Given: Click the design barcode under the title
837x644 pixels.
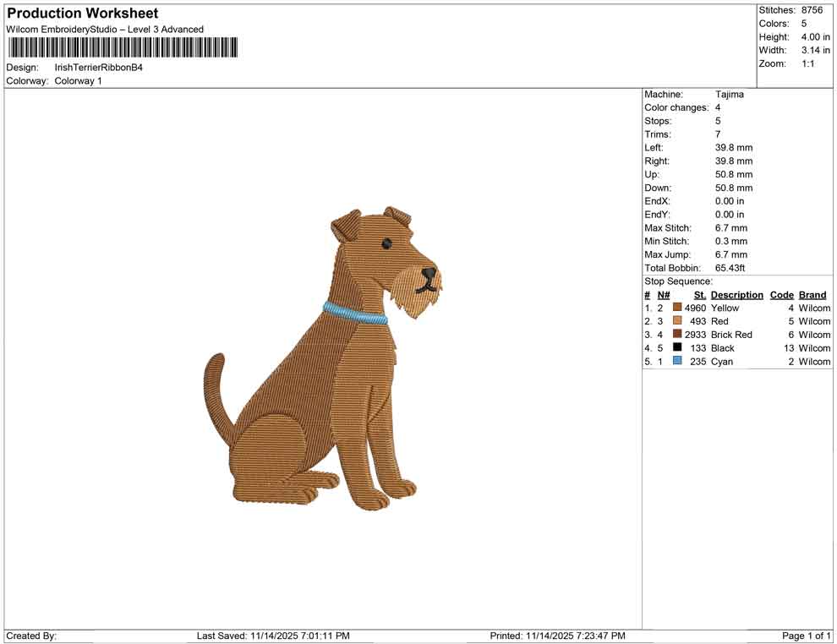Looking at the screenshot, I should point(121,48).
